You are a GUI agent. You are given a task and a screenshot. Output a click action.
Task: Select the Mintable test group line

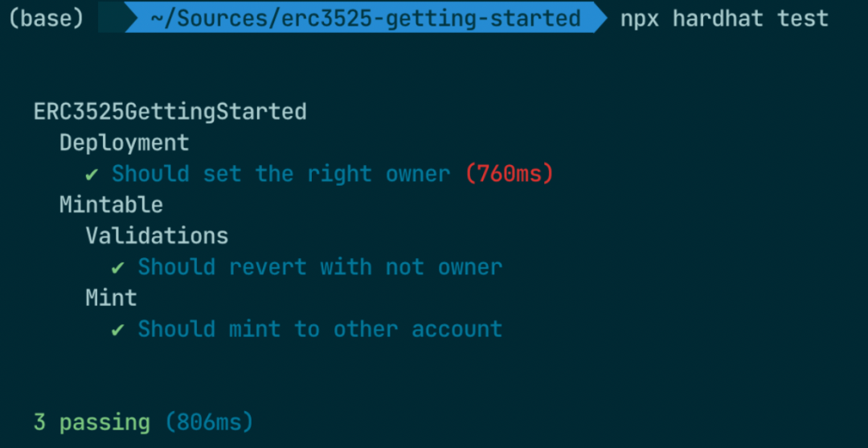coord(111,205)
